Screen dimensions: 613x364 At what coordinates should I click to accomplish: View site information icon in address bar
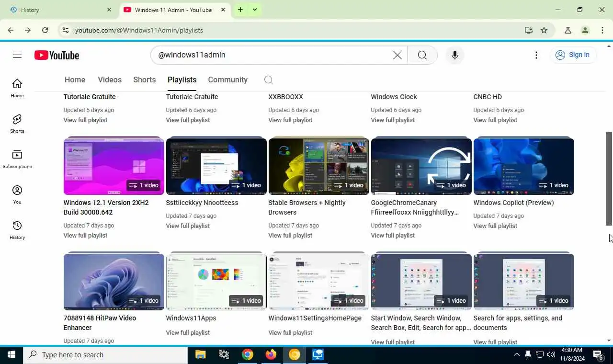[x=66, y=30]
